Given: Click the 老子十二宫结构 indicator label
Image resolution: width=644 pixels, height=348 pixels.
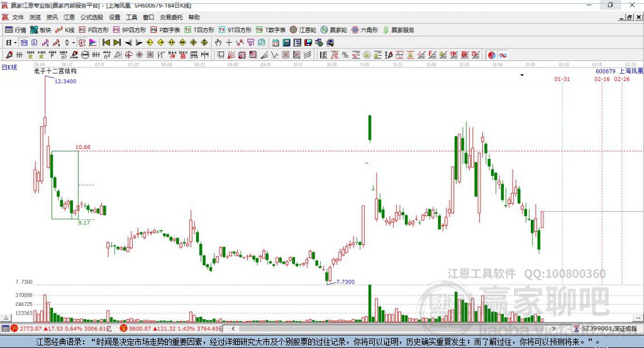Looking at the screenshot, I should pyautogui.click(x=55, y=71).
